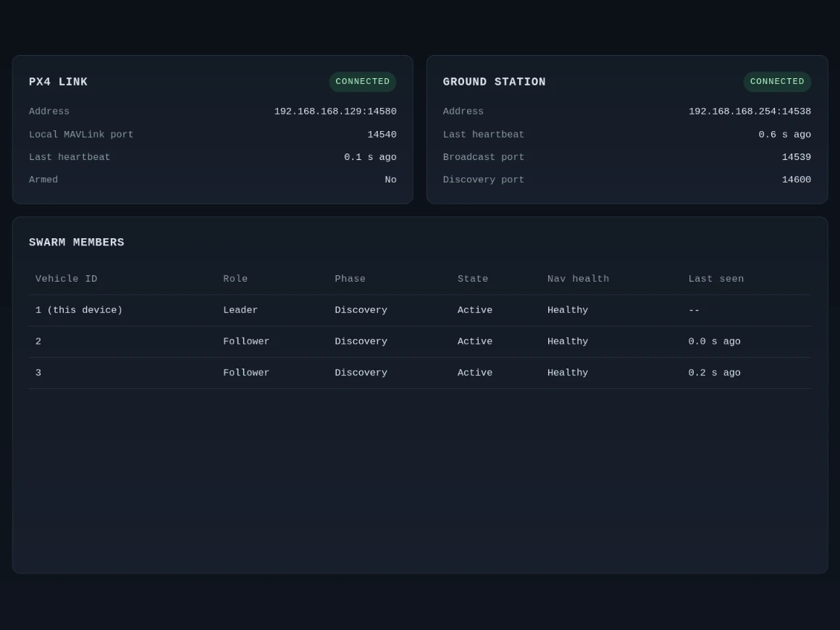Click the Vehicle ID column header
840x630 pixels.
click(67, 279)
